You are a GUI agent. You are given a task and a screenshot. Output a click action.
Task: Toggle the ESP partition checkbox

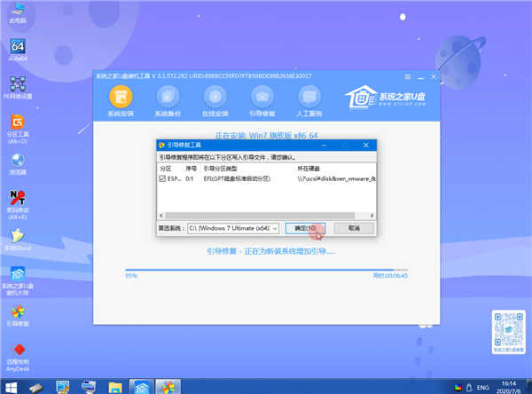(x=162, y=178)
